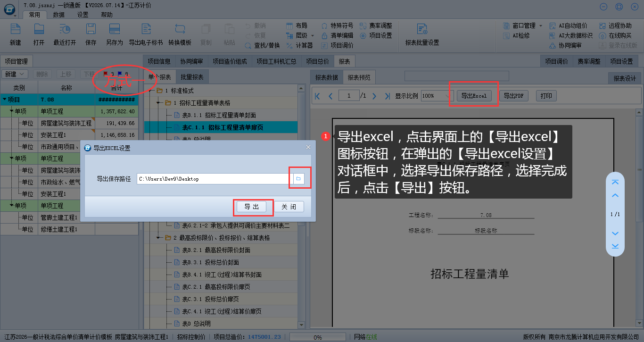Image resolution: width=644 pixels, height=342 pixels.
Task: Click the folder browse icon beside export path
Action: [298, 179]
